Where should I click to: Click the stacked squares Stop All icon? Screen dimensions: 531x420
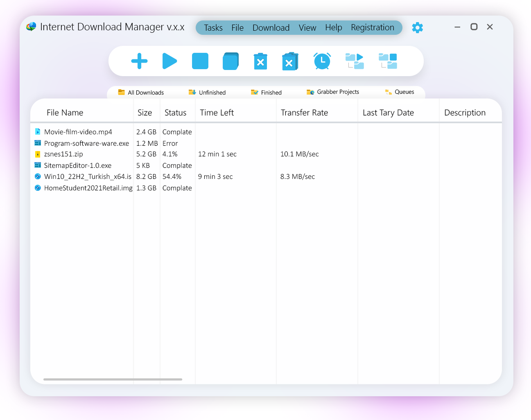231,61
